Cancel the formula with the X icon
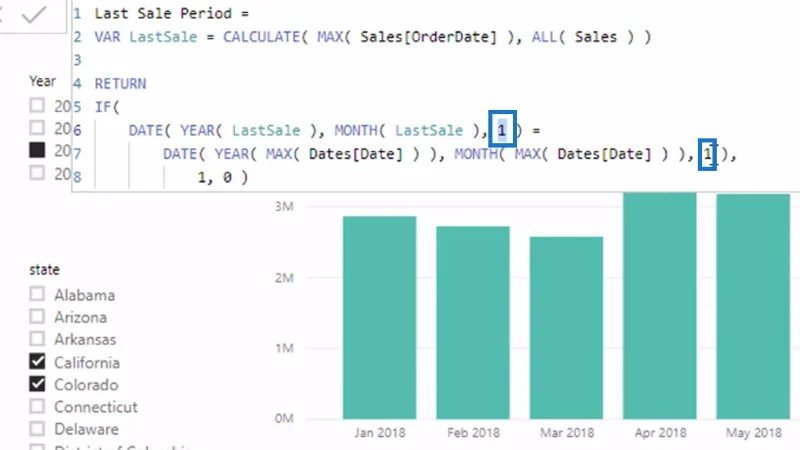The height and width of the screenshot is (450, 800). (x=1, y=14)
